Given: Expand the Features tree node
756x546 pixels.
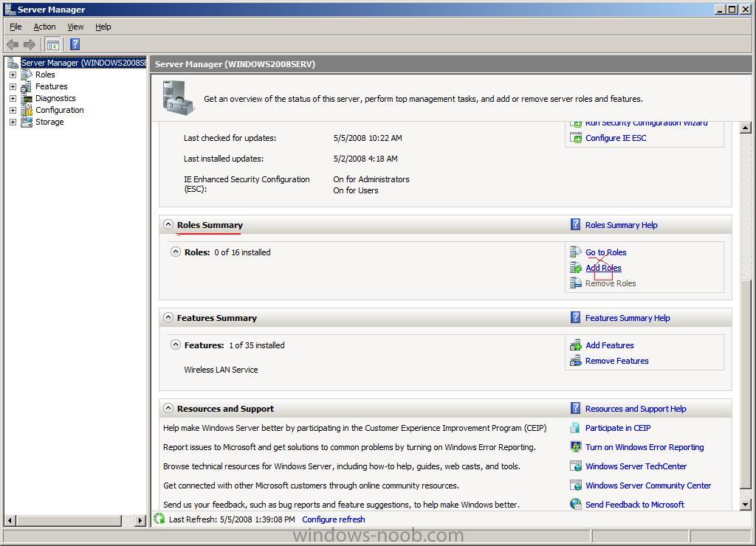Looking at the screenshot, I should [x=13, y=87].
